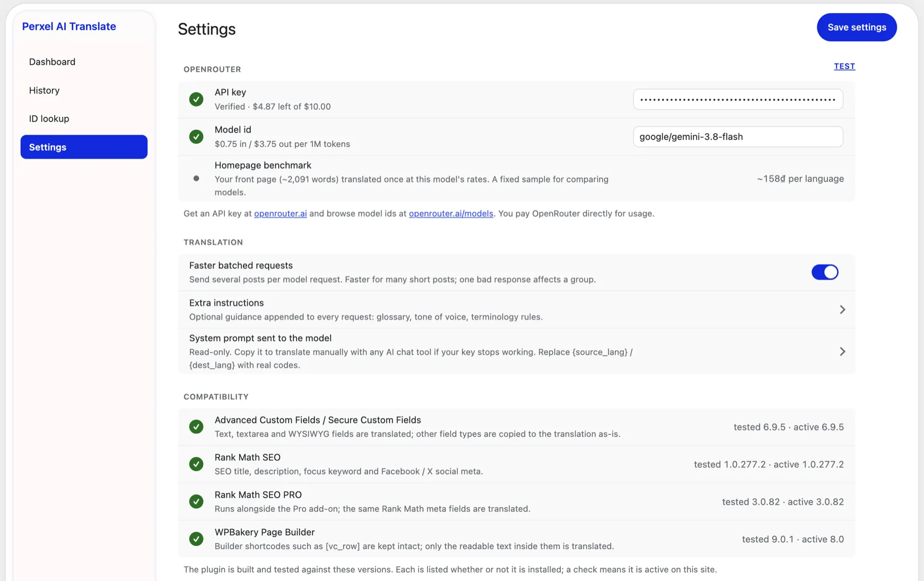Click the Homepage benchmark label
924x581 pixels.
[x=263, y=166]
